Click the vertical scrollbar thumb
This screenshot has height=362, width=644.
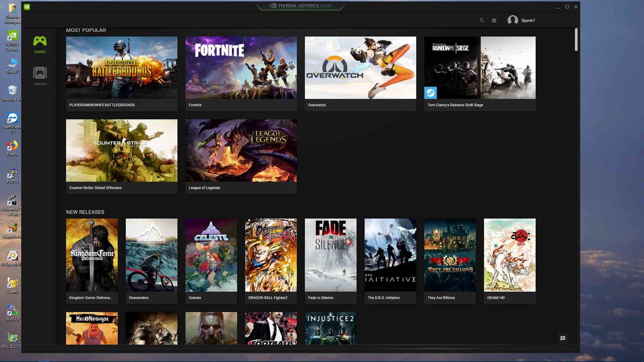pyautogui.click(x=576, y=39)
